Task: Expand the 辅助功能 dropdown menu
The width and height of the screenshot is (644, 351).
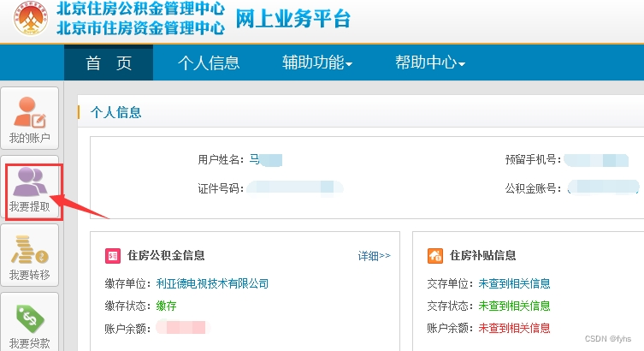Action: 316,62
